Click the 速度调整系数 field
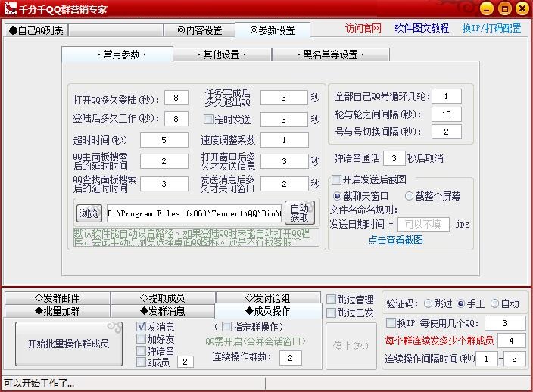The width and height of the screenshot is (533, 392). click(285, 140)
